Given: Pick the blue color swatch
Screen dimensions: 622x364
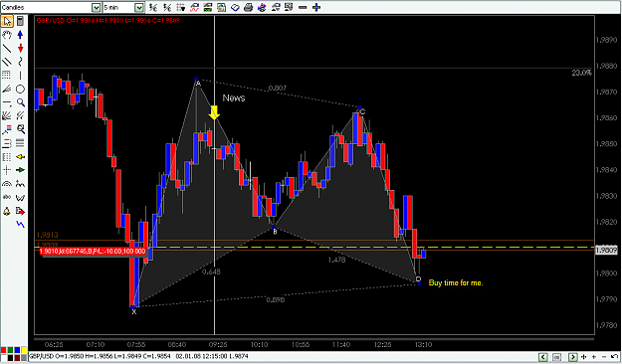Looking at the screenshot, I should (17, 350).
